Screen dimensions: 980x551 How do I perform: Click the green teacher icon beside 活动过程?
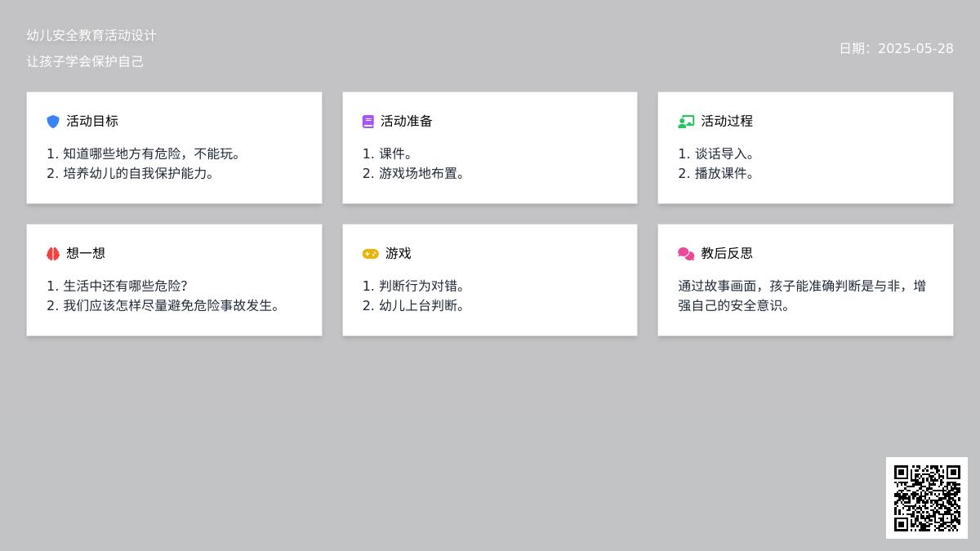[x=686, y=122]
